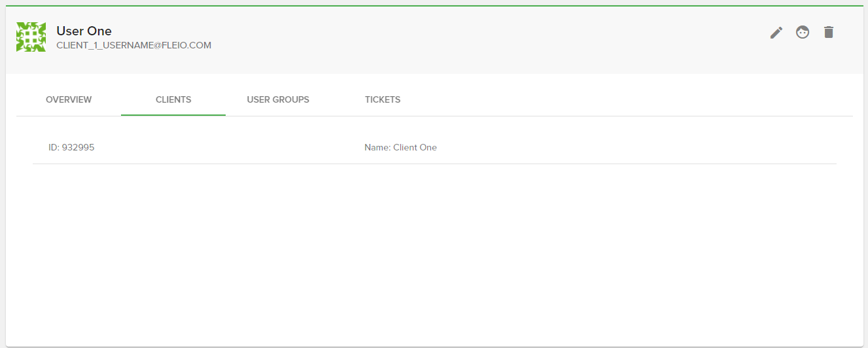This screenshot has height=348, width=868.
Task: Click the green User One avatar
Action: pyautogui.click(x=31, y=37)
